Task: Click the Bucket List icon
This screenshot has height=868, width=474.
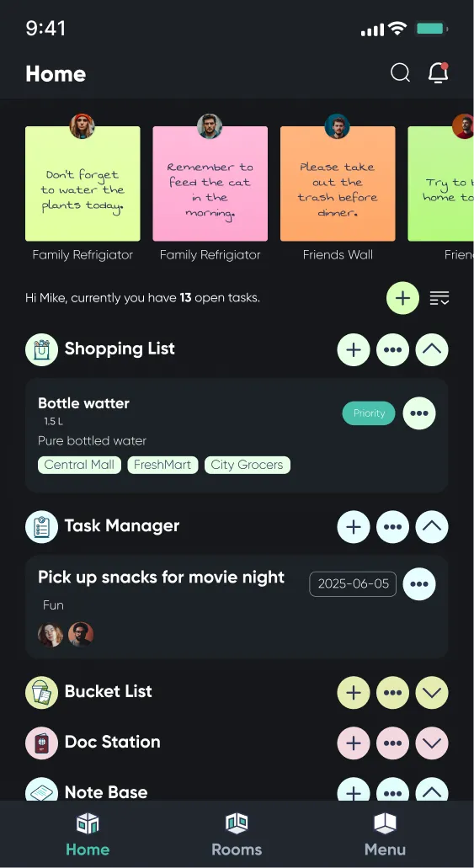Action: 41,693
